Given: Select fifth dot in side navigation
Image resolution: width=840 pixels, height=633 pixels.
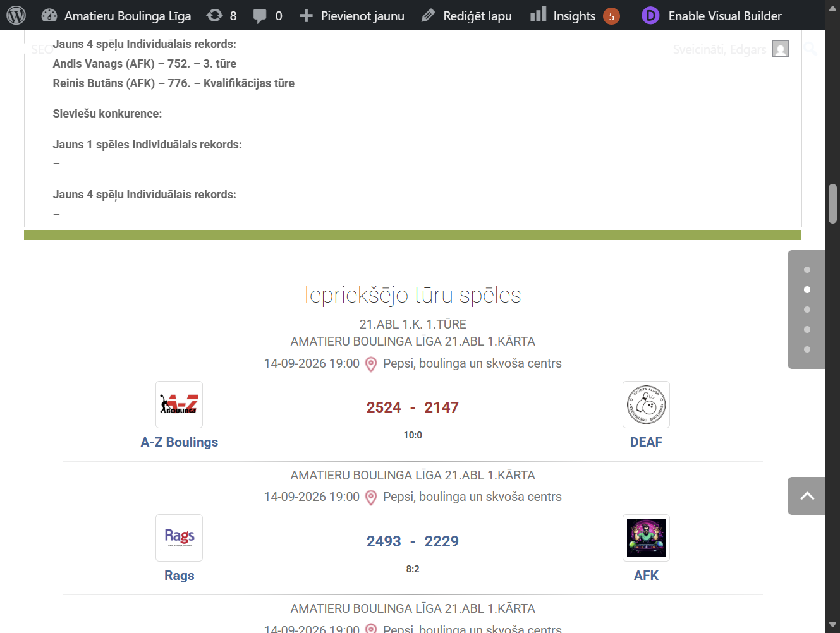Looking at the screenshot, I should click(807, 349).
